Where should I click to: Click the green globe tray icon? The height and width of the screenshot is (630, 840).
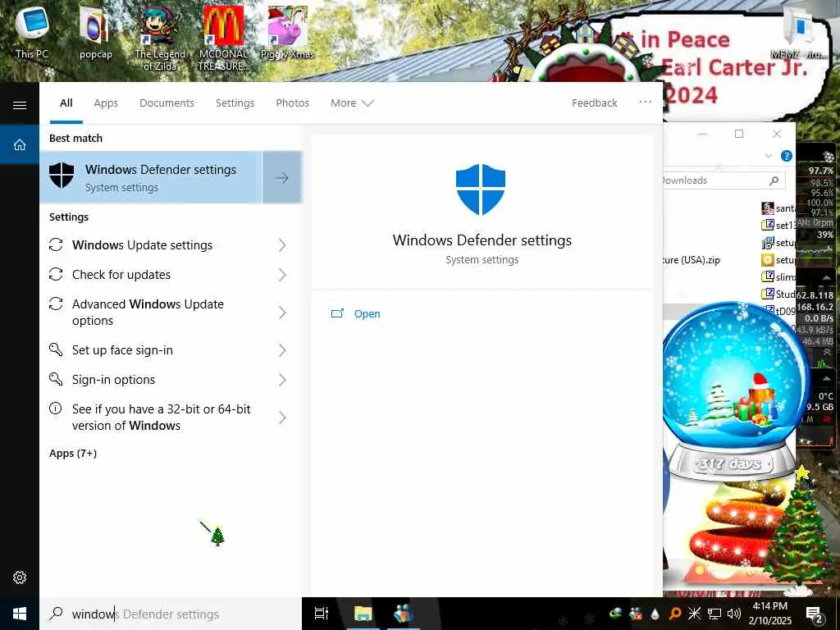[x=616, y=614]
